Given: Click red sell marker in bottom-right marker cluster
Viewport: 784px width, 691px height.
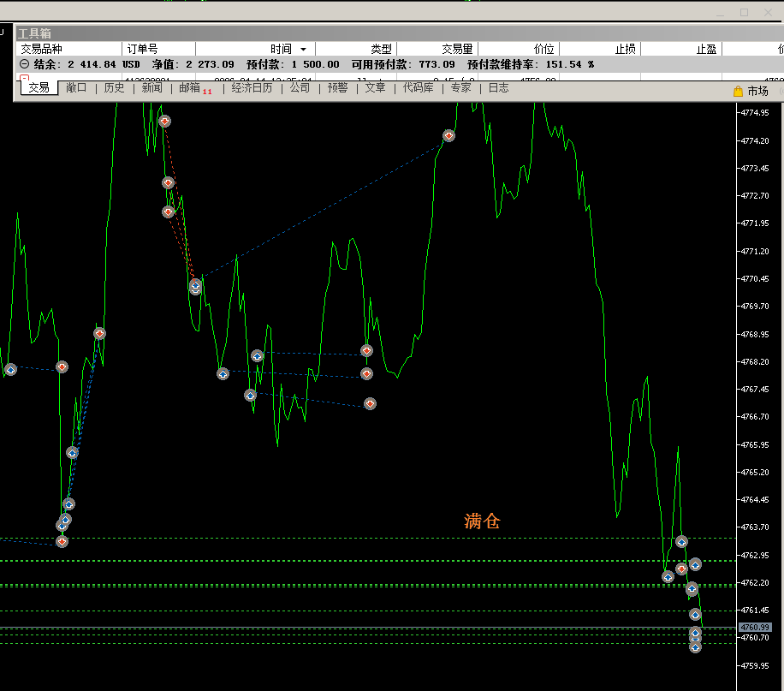Looking at the screenshot, I should [x=681, y=569].
